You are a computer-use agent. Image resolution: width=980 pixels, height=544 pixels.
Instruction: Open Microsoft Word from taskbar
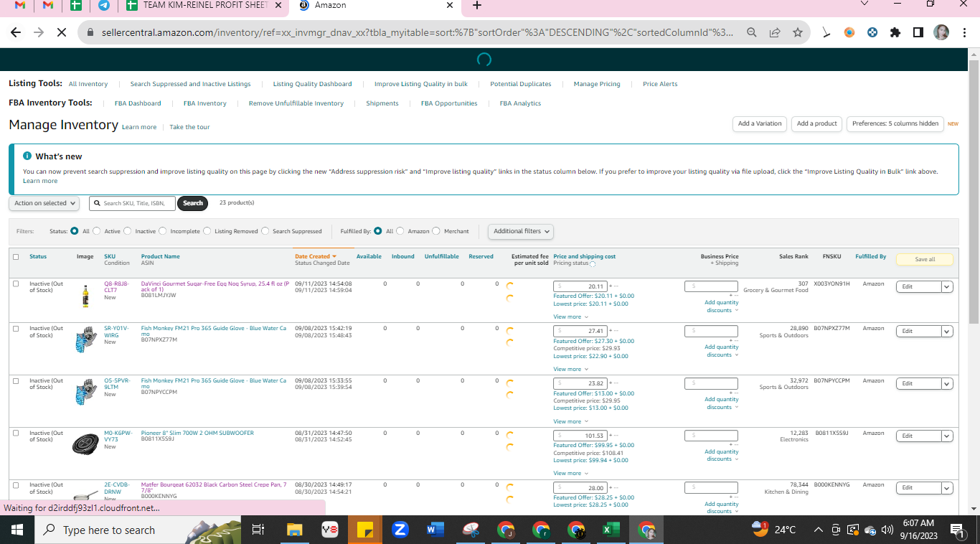click(x=435, y=530)
